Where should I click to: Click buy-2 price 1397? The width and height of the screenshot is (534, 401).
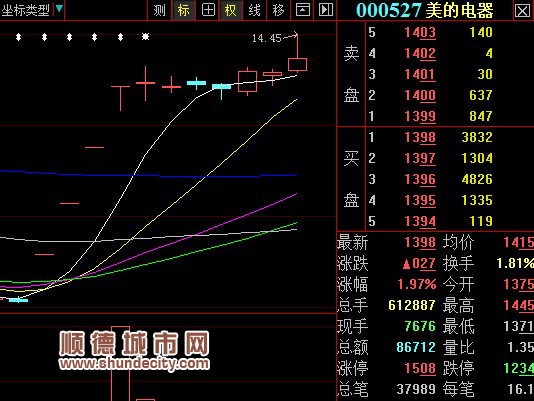420,158
